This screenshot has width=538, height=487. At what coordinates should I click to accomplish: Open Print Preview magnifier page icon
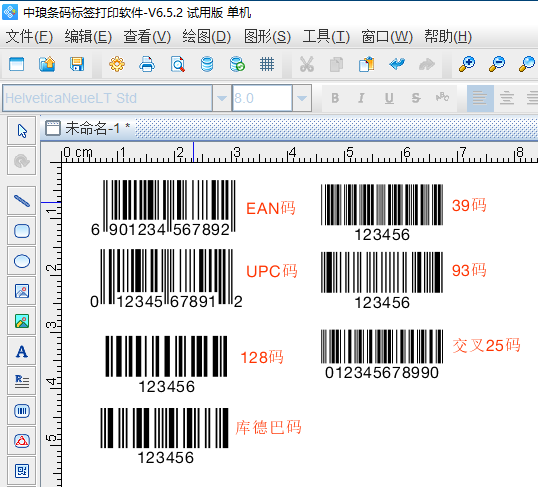coord(178,64)
